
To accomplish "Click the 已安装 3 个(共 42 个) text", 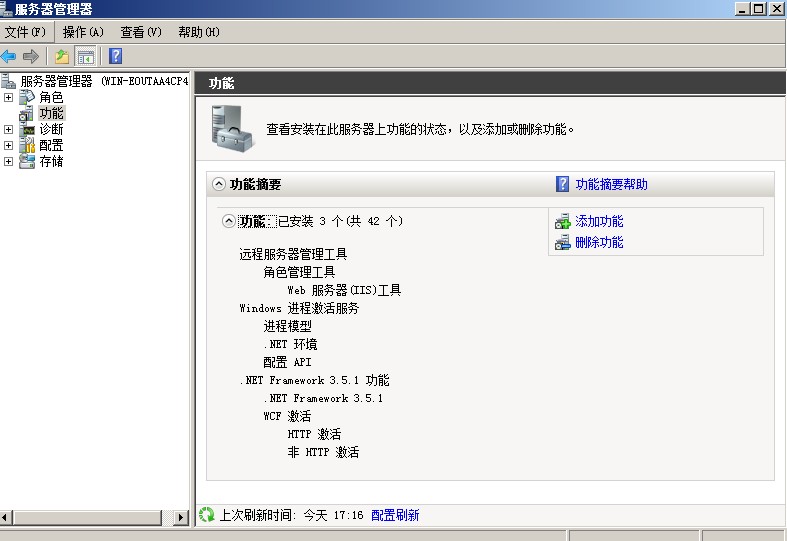I will click(x=340, y=221).
